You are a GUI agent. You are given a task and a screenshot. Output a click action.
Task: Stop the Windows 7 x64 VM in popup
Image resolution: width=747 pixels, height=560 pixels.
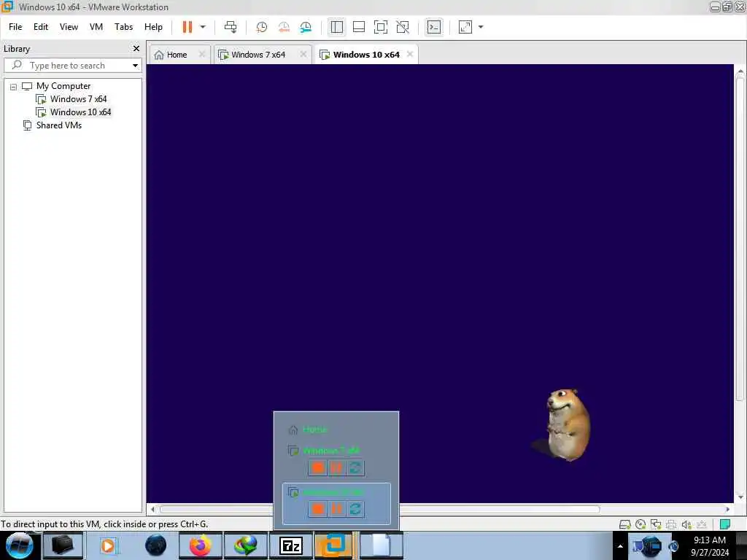click(318, 468)
